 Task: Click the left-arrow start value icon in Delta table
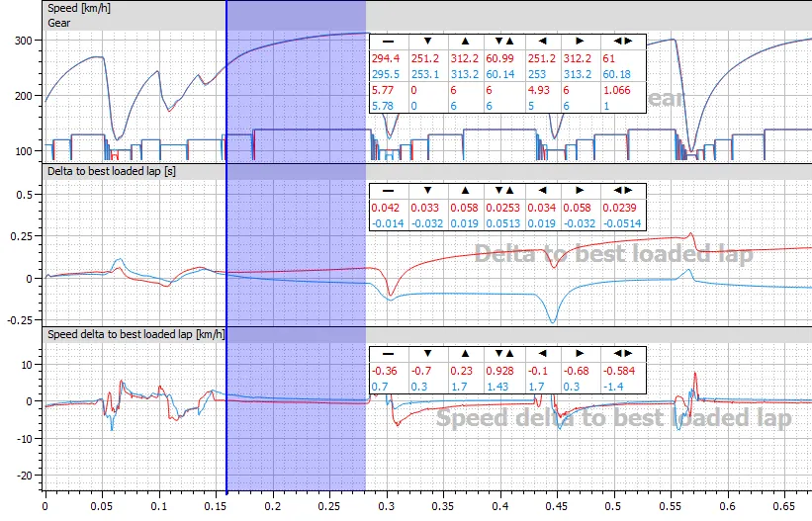pyautogui.click(x=542, y=191)
